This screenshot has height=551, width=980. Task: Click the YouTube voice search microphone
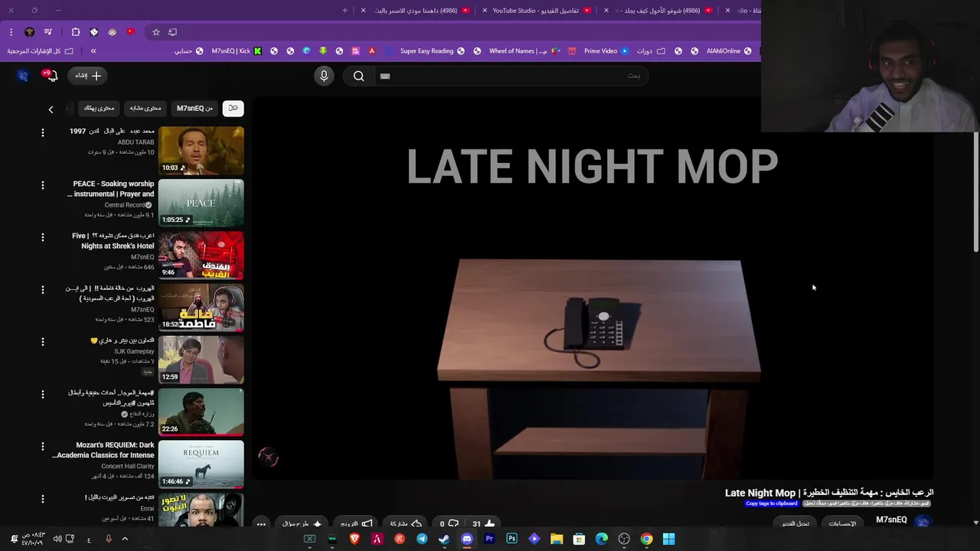pyautogui.click(x=324, y=76)
